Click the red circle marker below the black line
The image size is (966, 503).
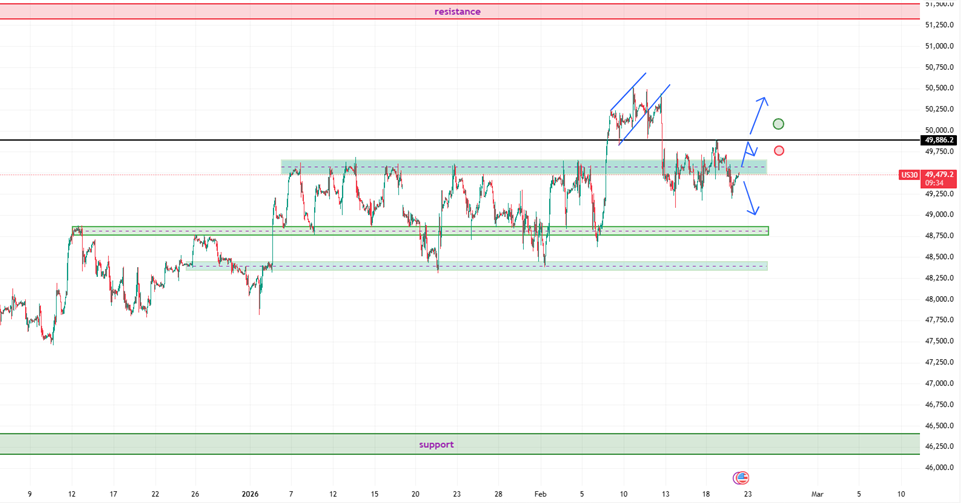779,151
